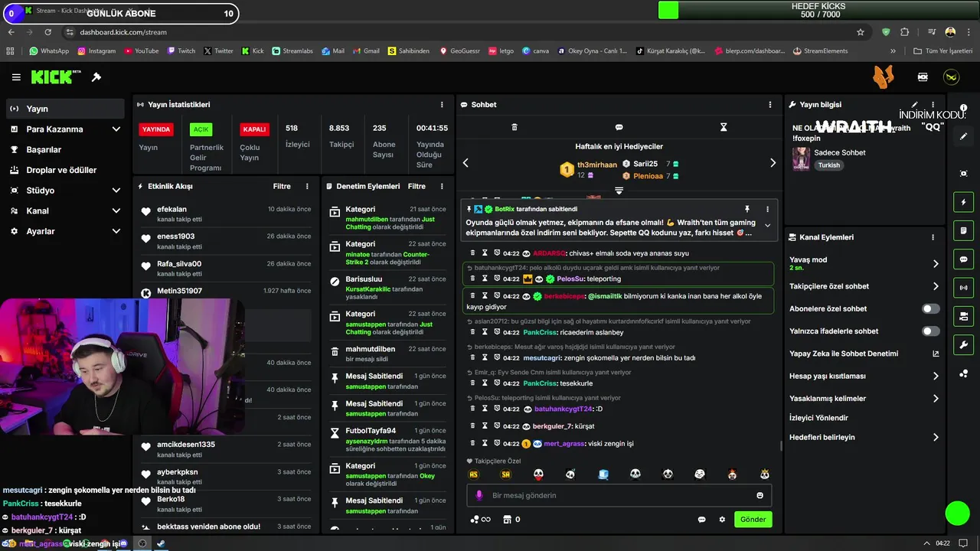Click in the Bir mesaj gönderin field

619,495
